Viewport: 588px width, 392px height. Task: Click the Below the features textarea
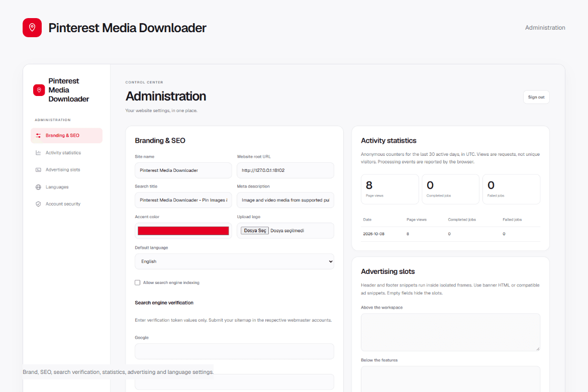tap(450, 379)
